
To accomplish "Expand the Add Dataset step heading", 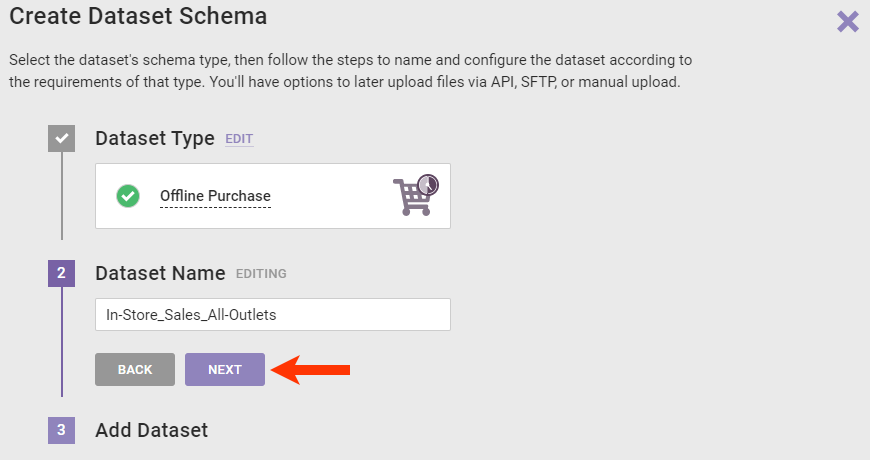I will [151, 430].
